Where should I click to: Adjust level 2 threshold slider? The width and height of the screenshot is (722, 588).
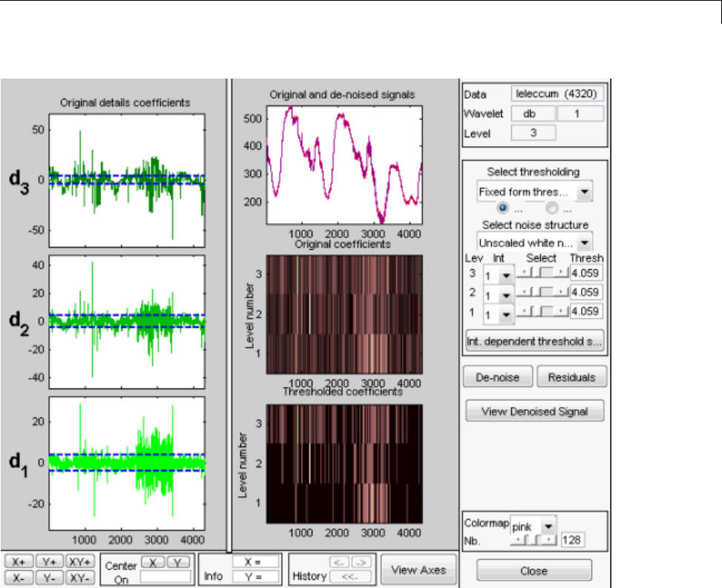pos(542,291)
